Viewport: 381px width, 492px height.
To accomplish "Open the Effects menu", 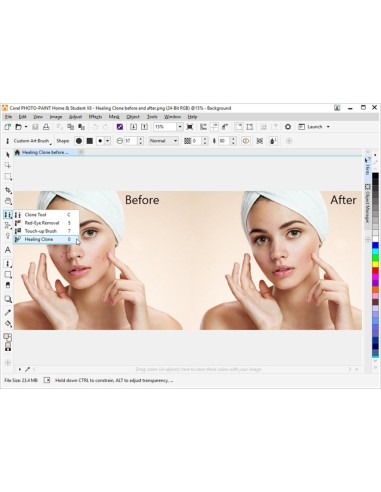I will [x=95, y=117].
